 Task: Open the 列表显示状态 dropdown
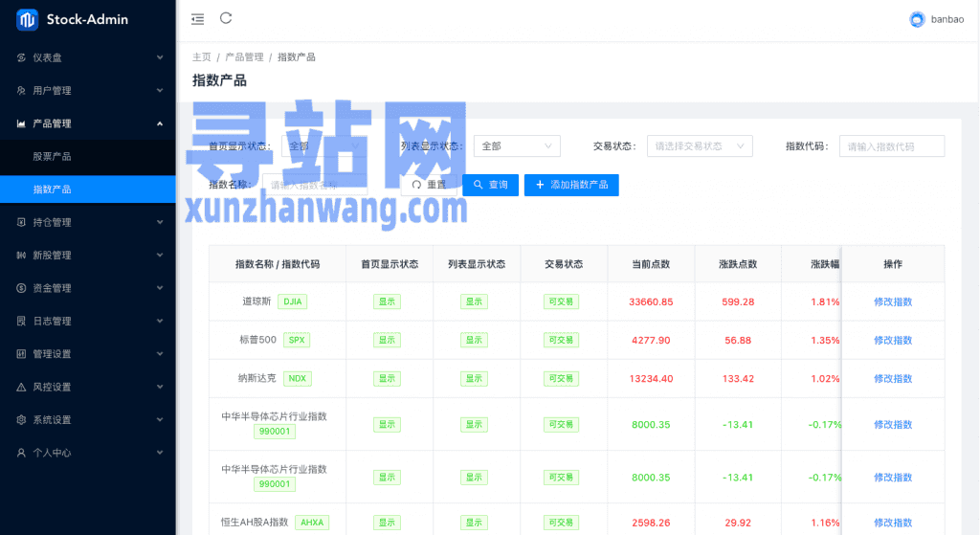click(x=517, y=146)
